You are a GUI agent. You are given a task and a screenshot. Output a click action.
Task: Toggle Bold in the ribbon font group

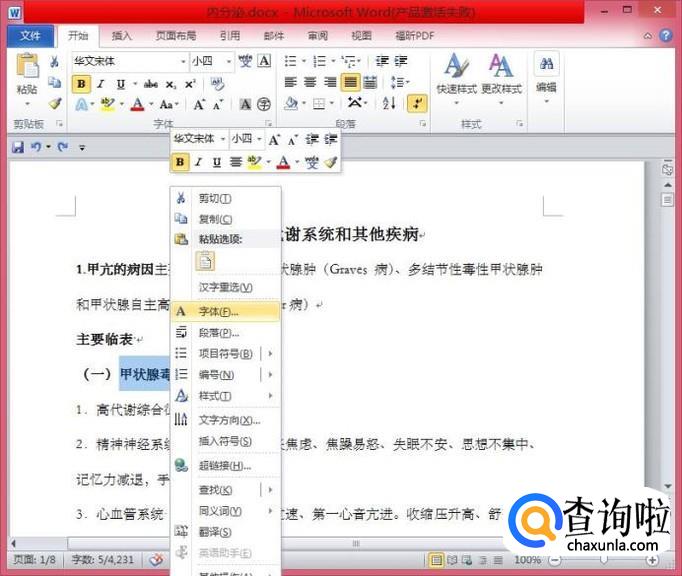click(x=81, y=84)
